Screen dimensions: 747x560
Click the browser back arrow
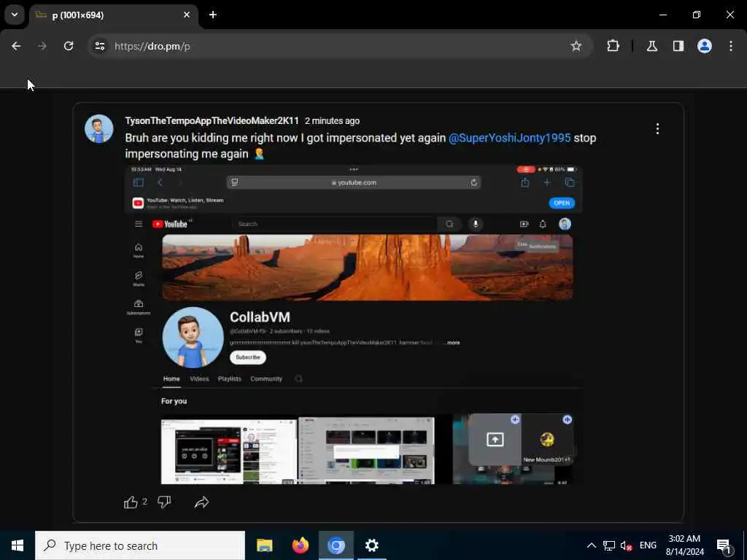point(16,46)
